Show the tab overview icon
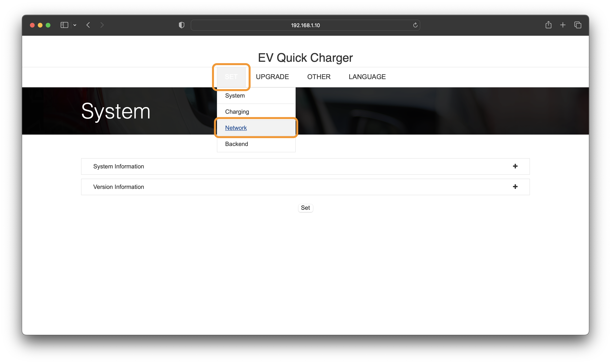The height and width of the screenshot is (364, 611). tap(578, 25)
